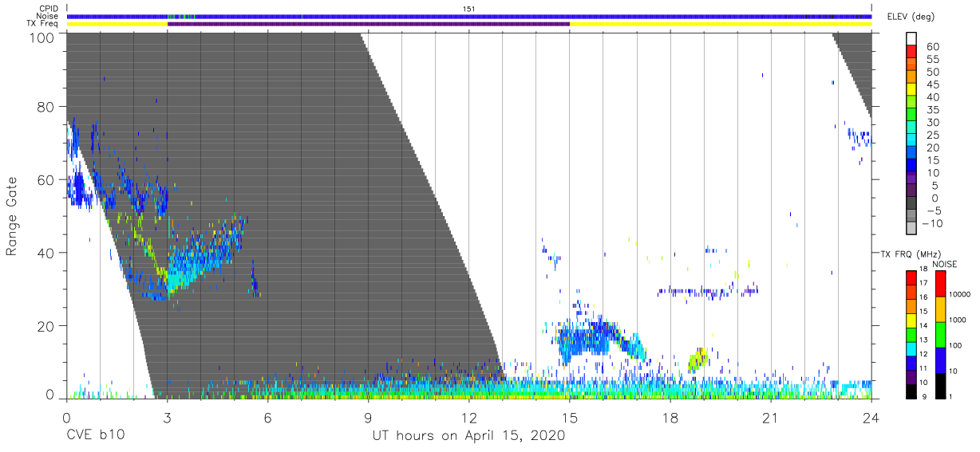Click the '55' label on the ELEV scale
Image resolution: width=980 pixels, height=452 pixels.
click(933, 60)
